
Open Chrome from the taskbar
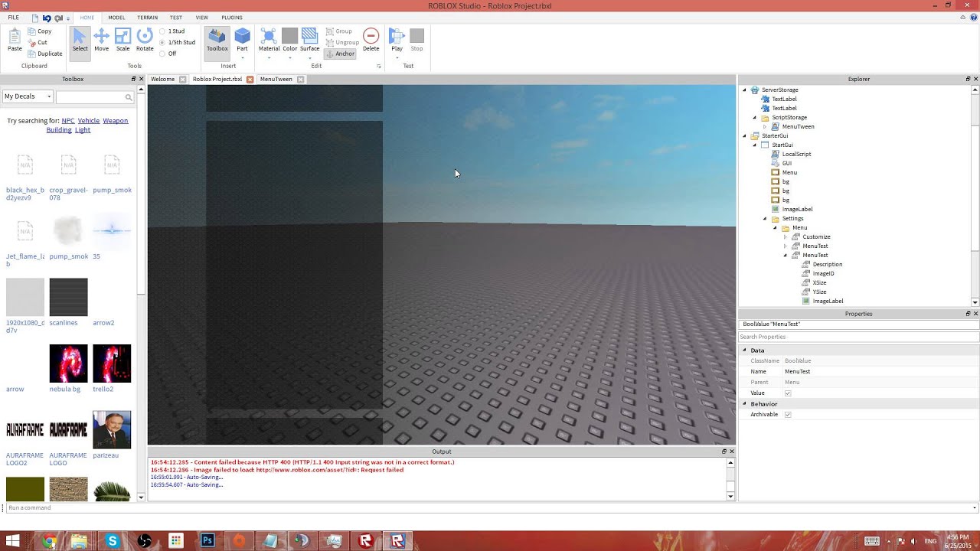point(49,541)
